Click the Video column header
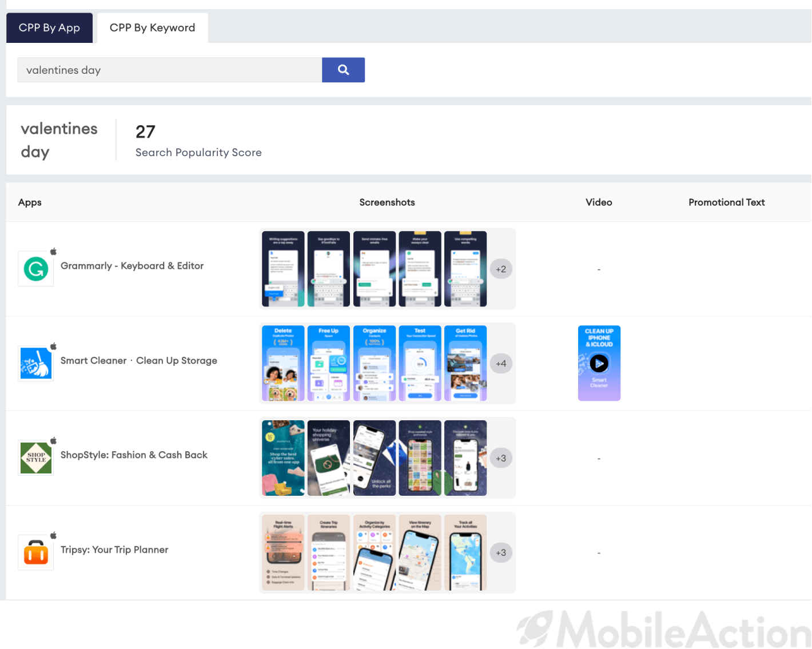The image size is (812, 649). click(x=599, y=202)
